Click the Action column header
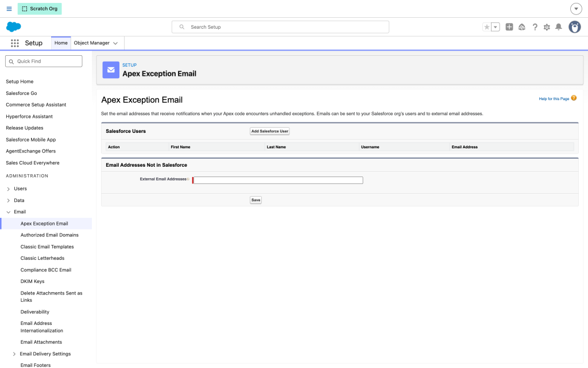The height and width of the screenshot is (368, 588). [114, 147]
